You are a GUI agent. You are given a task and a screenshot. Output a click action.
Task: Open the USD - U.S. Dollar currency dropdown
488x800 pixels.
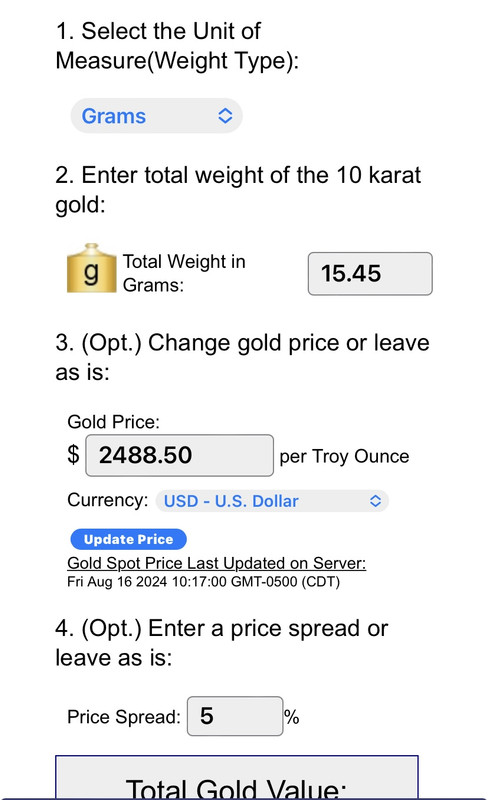click(x=272, y=501)
